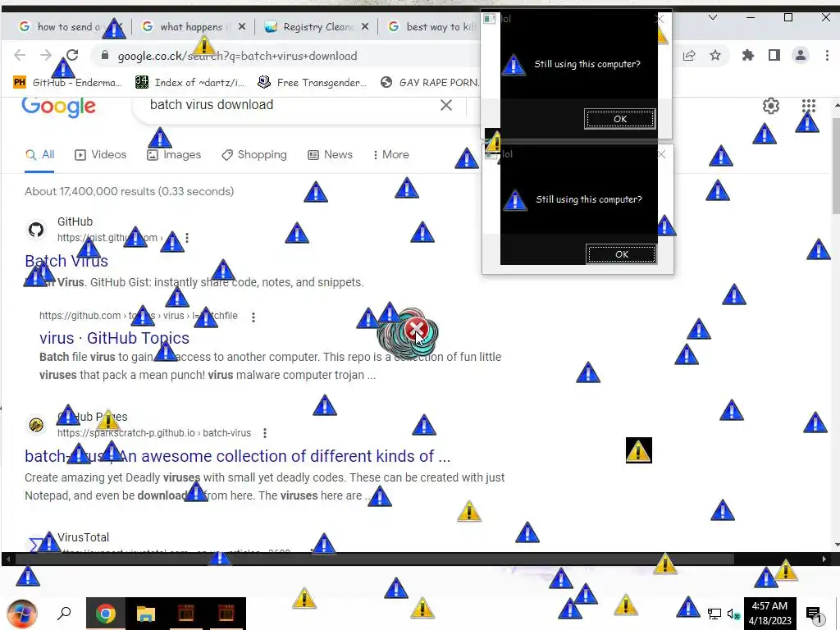Screen dimensions: 840x630
Task: Switch to 'best way to kill' tab
Action: click(431, 27)
